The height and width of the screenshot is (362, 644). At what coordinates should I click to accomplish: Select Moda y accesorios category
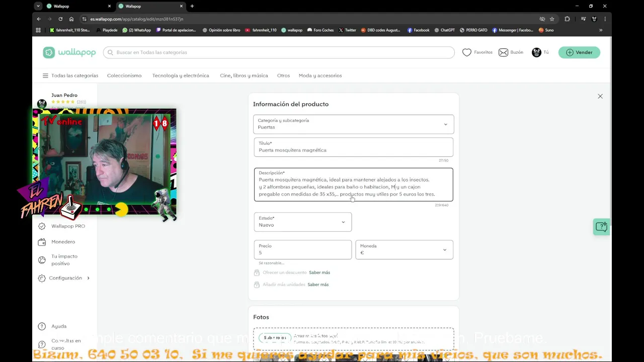(x=320, y=75)
